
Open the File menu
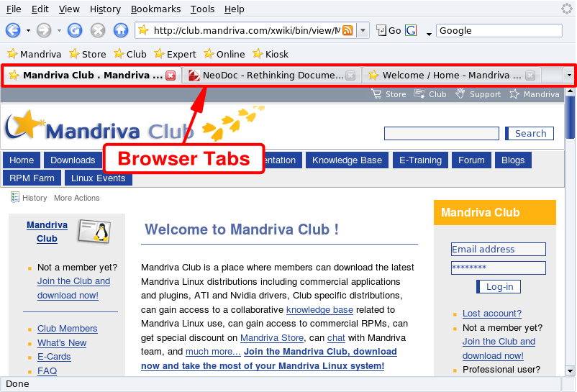[14, 9]
